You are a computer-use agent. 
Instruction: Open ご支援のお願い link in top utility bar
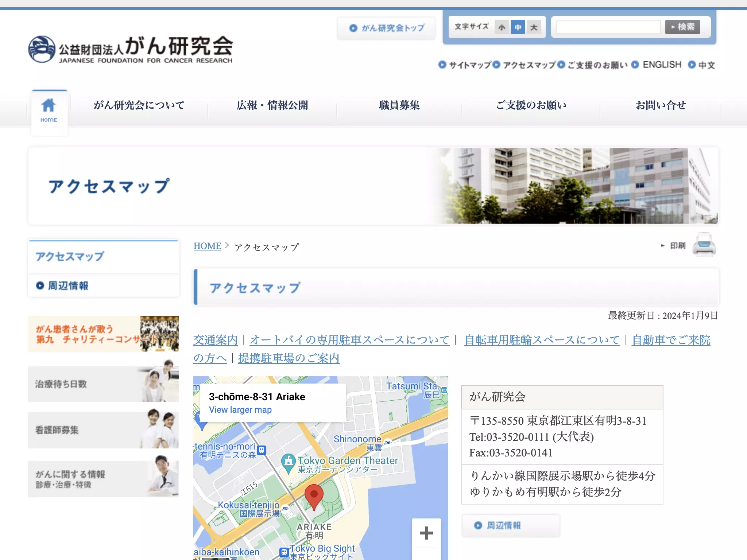pyautogui.click(x=593, y=65)
